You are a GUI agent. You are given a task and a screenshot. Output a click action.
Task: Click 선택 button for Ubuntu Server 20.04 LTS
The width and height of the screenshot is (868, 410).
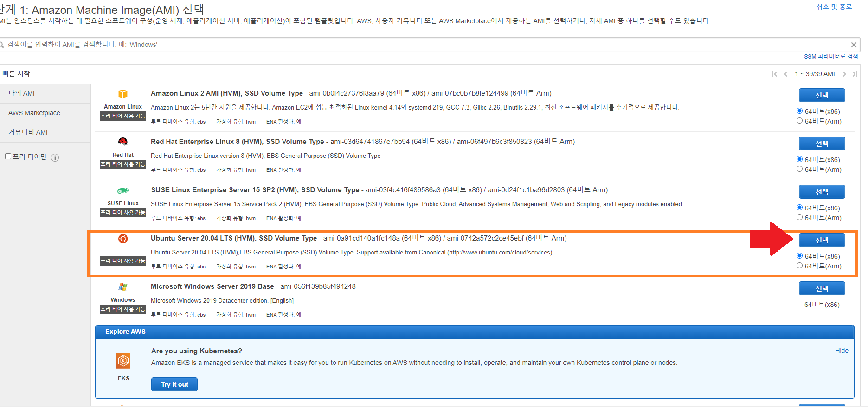point(822,240)
